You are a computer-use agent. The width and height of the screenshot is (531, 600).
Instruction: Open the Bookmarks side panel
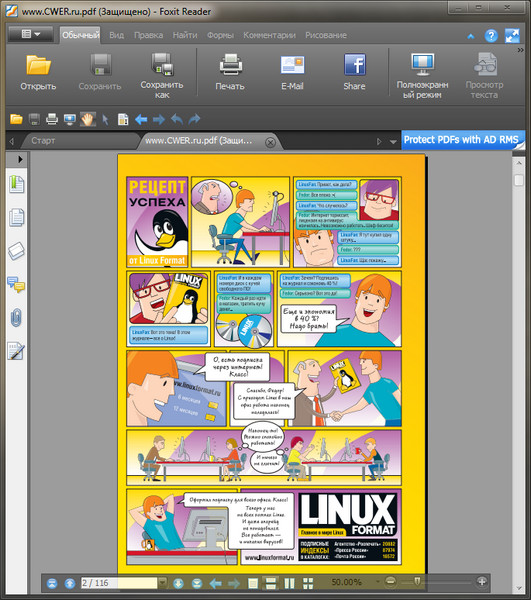click(x=16, y=184)
